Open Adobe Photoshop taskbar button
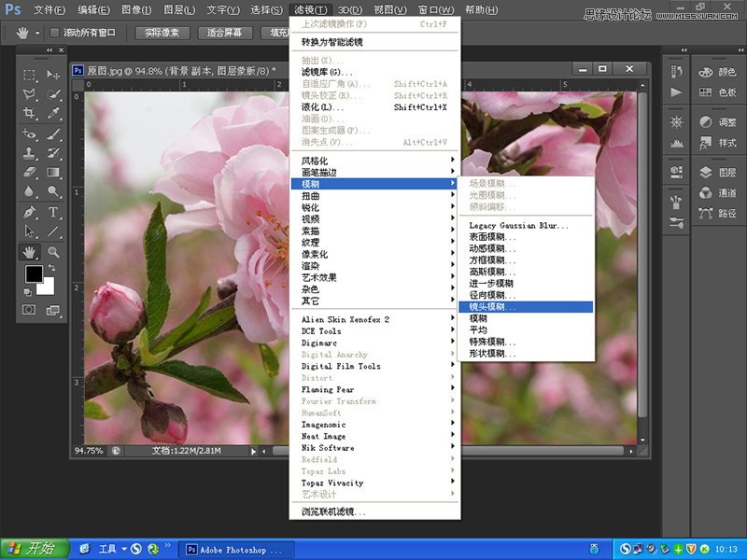747x560 pixels. click(x=236, y=550)
